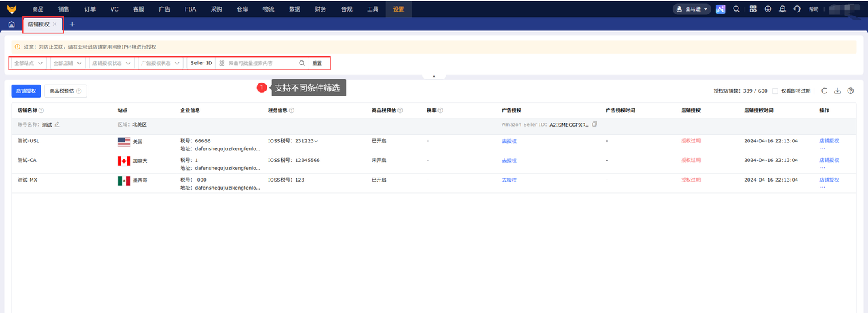Open the 物流 menu
The width and height of the screenshot is (868, 313).
(x=269, y=9)
